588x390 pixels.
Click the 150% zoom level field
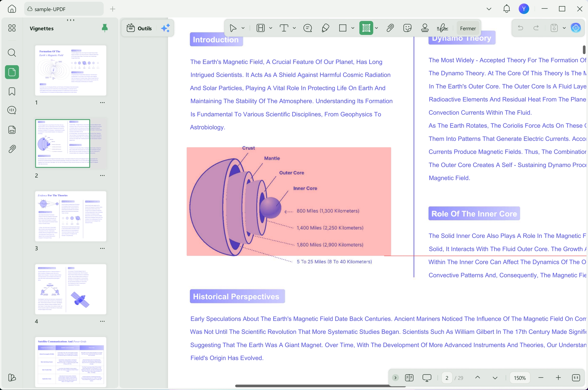[x=520, y=378]
